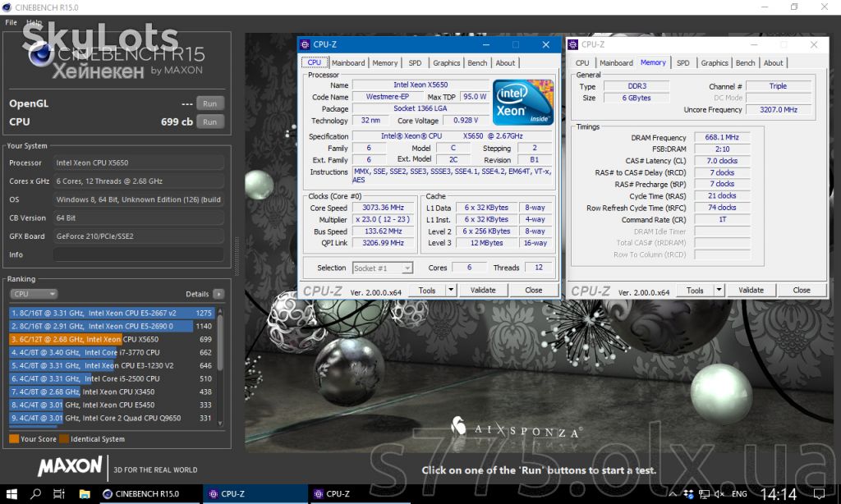Click Validate in the CPU-Z Memory window

point(751,290)
